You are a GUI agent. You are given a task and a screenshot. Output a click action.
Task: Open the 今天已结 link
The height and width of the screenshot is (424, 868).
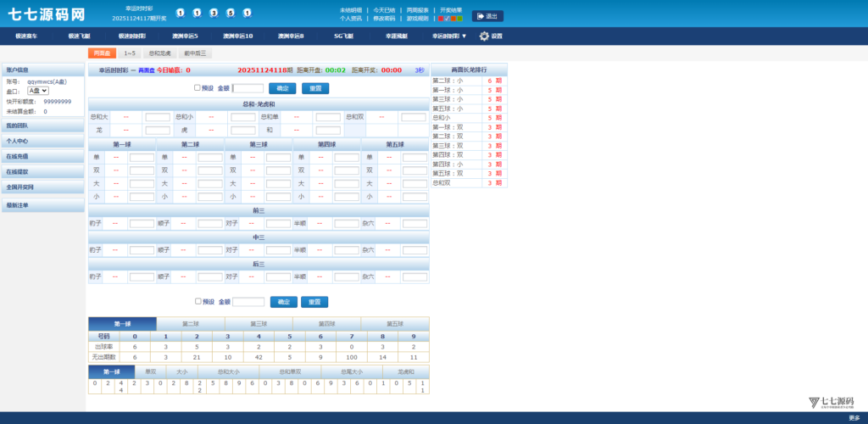pos(384,10)
